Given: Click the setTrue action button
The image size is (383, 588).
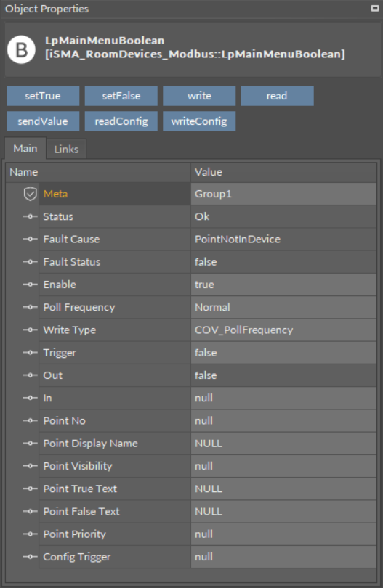Looking at the screenshot, I should coord(43,96).
